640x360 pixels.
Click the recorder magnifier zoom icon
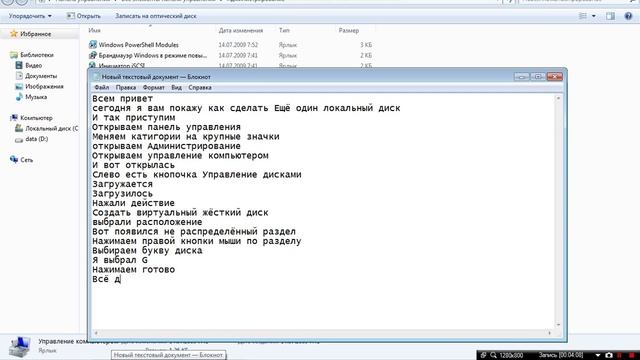pyautogui.click(x=493, y=355)
